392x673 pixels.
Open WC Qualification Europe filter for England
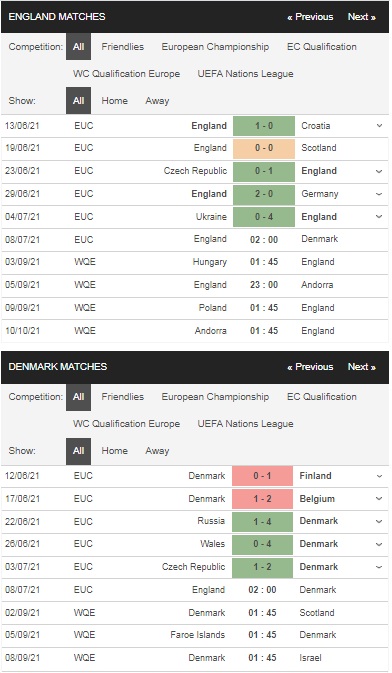point(126,74)
